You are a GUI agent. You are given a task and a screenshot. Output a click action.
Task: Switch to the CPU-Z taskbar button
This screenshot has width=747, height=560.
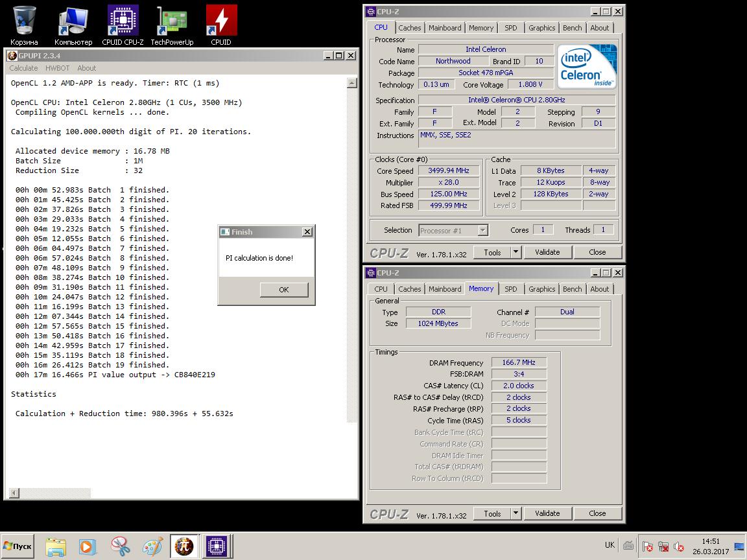click(x=217, y=546)
